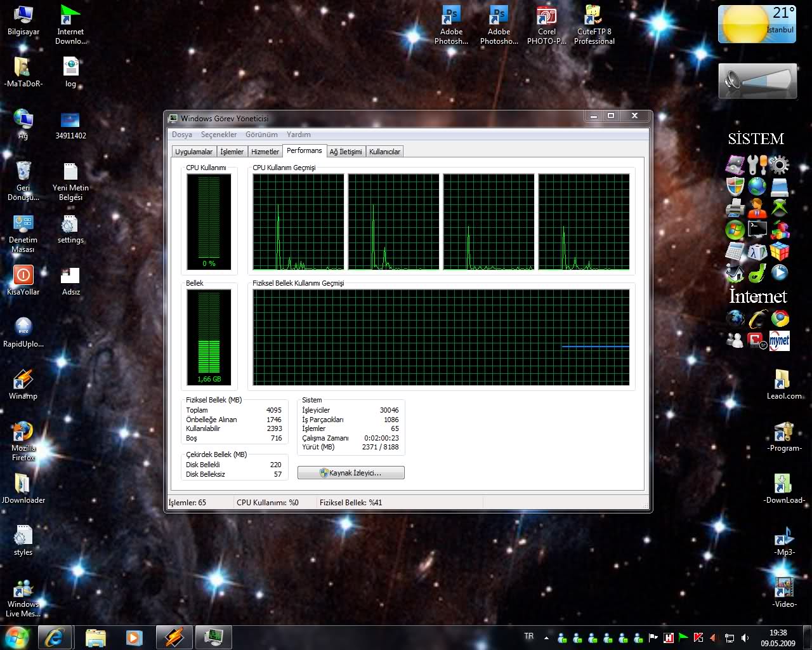Click the Action Center flag tray icon
812x650 pixels.
point(653,638)
